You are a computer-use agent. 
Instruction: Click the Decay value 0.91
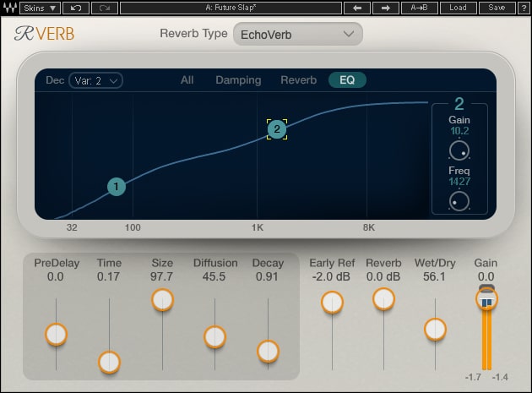[267, 277]
